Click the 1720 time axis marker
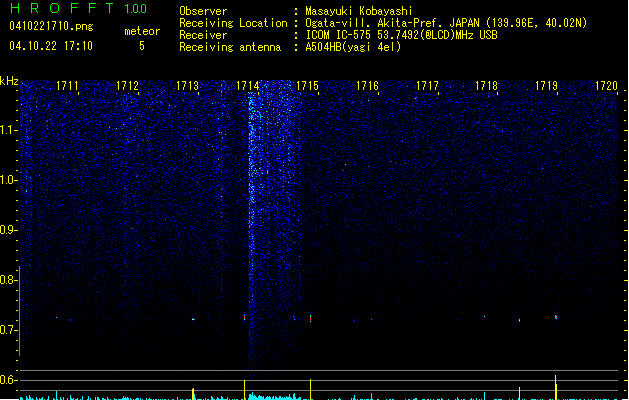Image resolution: width=629 pixels, height=400 pixels. (606, 86)
